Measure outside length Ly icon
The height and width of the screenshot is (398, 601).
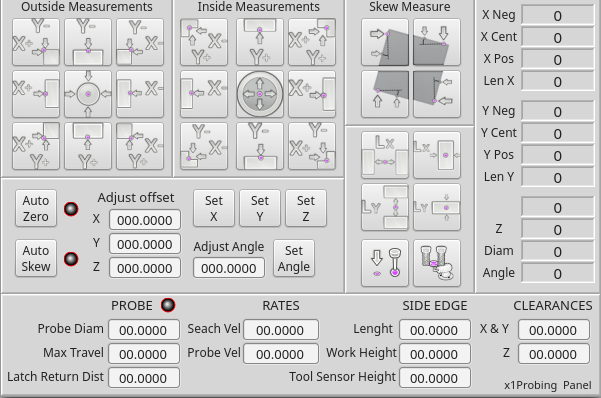[x=437, y=207]
